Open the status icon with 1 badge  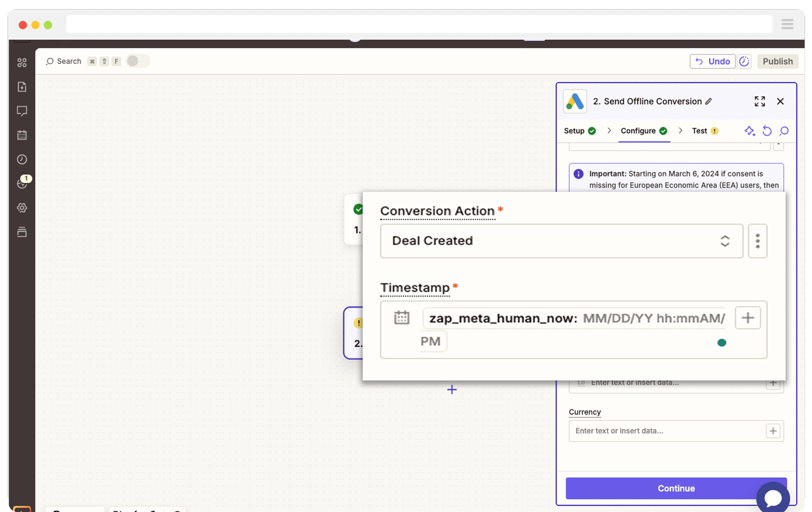coord(23,182)
